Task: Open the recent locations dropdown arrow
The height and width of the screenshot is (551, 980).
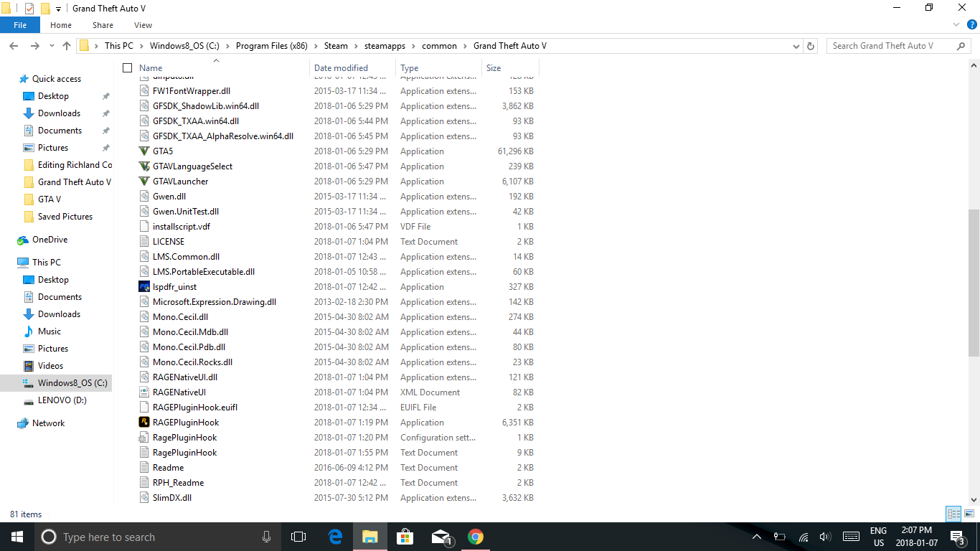Action: (x=52, y=46)
